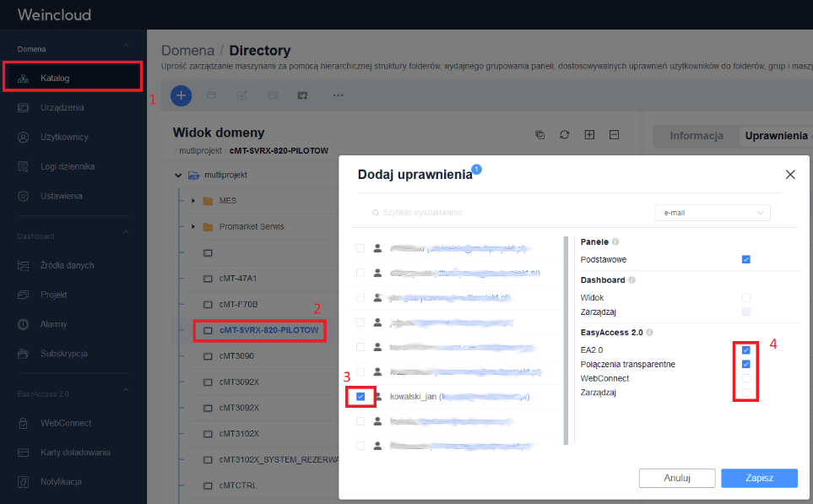Open Logi dziennika

pyautogui.click(x=67, y=166)
